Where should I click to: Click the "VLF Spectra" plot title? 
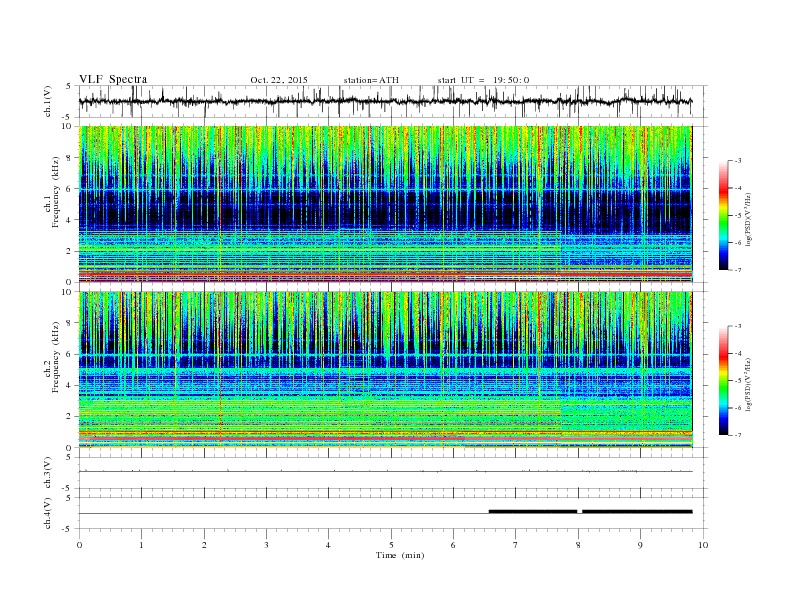(113, 79)
